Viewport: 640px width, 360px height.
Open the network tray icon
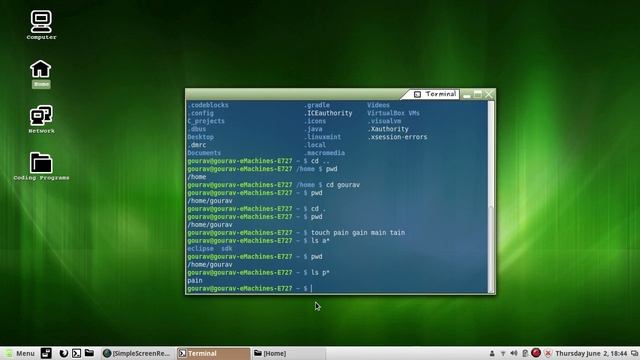coord(503,353)
